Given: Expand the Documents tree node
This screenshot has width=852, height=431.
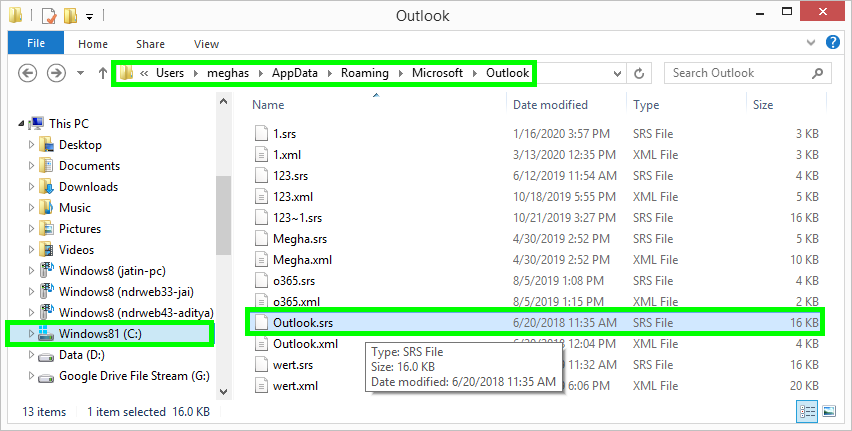Looking at the screenshot, I should [32, 166].
